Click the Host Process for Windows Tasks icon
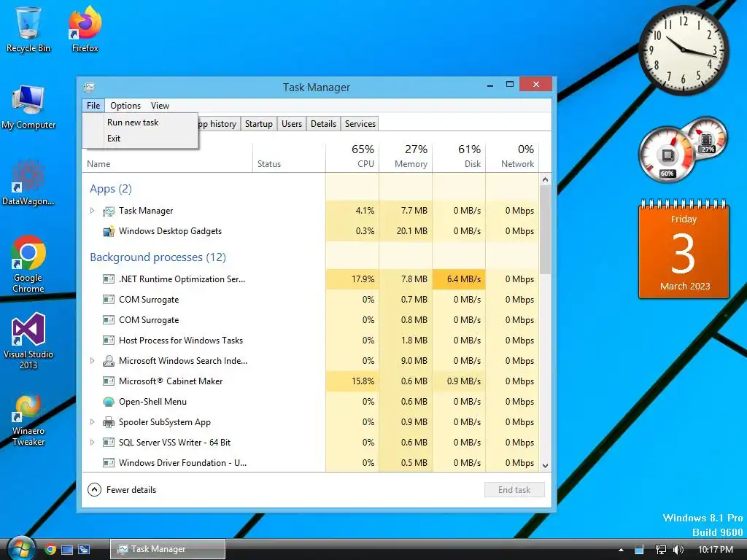 (x=109, y=341)
